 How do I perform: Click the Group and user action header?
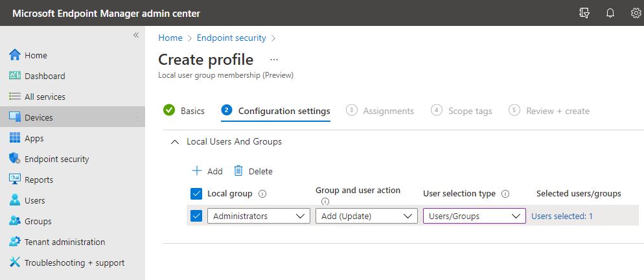[358, 191]
